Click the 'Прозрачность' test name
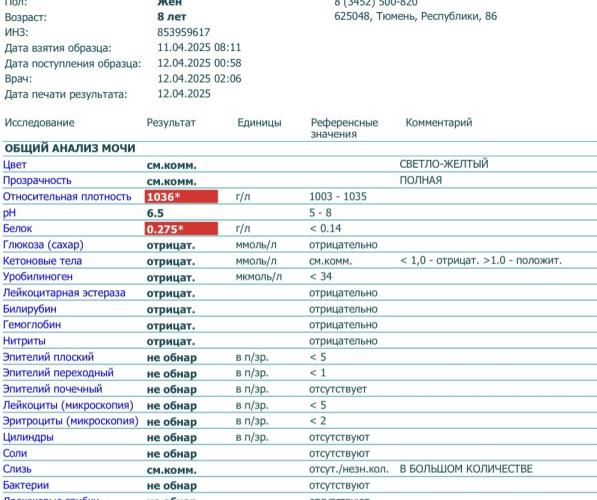Viewport: 597px width, 500px height. point(37,181)
